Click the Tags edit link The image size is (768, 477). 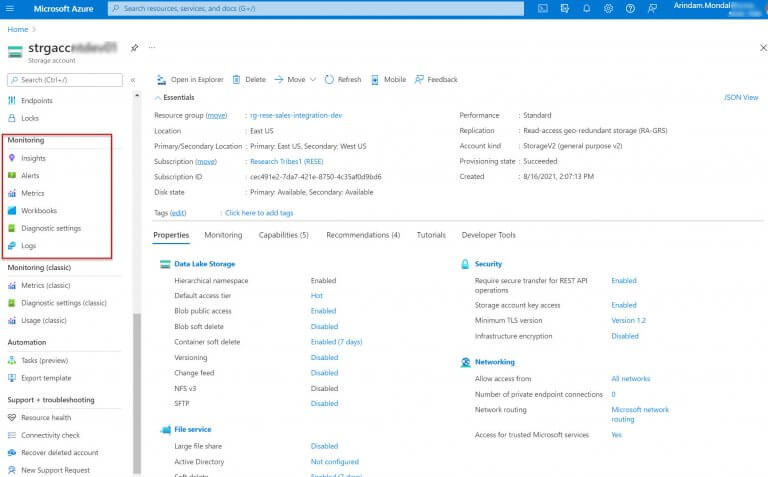[178, 213]
